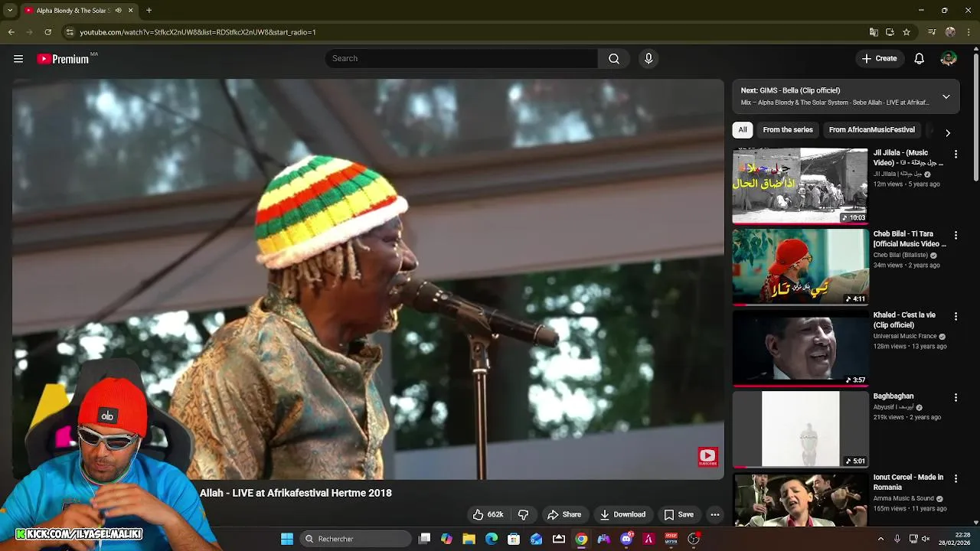Show hidden system tray icons
980x551 pixels.
880,539
